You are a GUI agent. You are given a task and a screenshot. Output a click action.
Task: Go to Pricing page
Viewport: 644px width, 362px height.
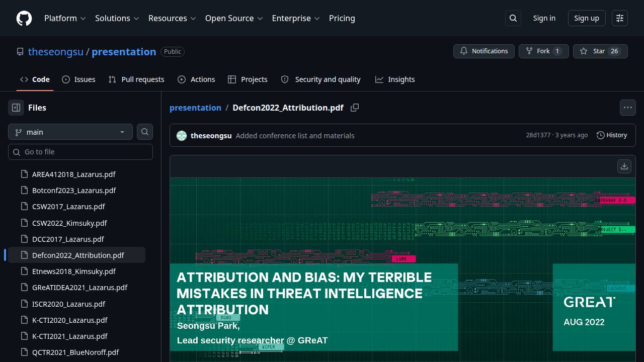(x=342, y=18)
